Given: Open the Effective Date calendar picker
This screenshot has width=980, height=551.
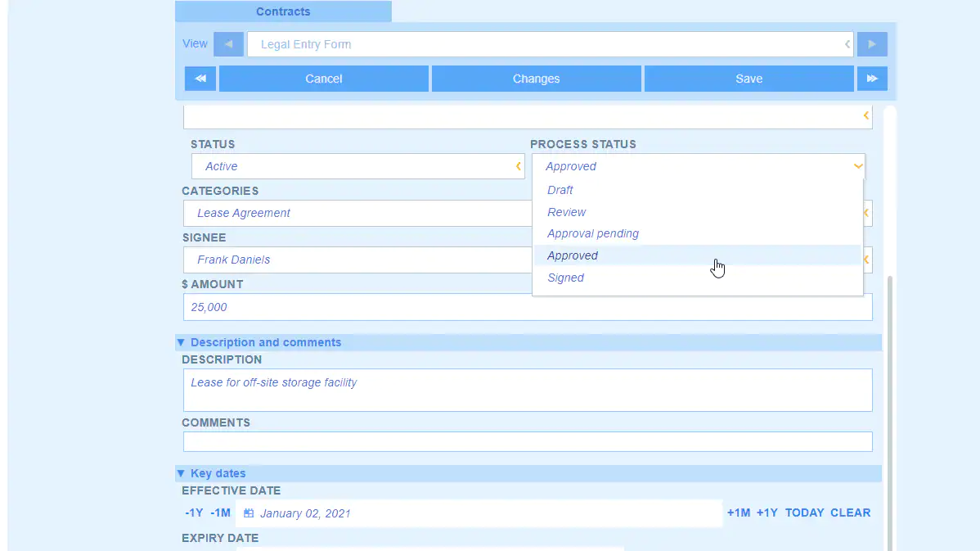Looking at the screenshot, I should [248, 513].
